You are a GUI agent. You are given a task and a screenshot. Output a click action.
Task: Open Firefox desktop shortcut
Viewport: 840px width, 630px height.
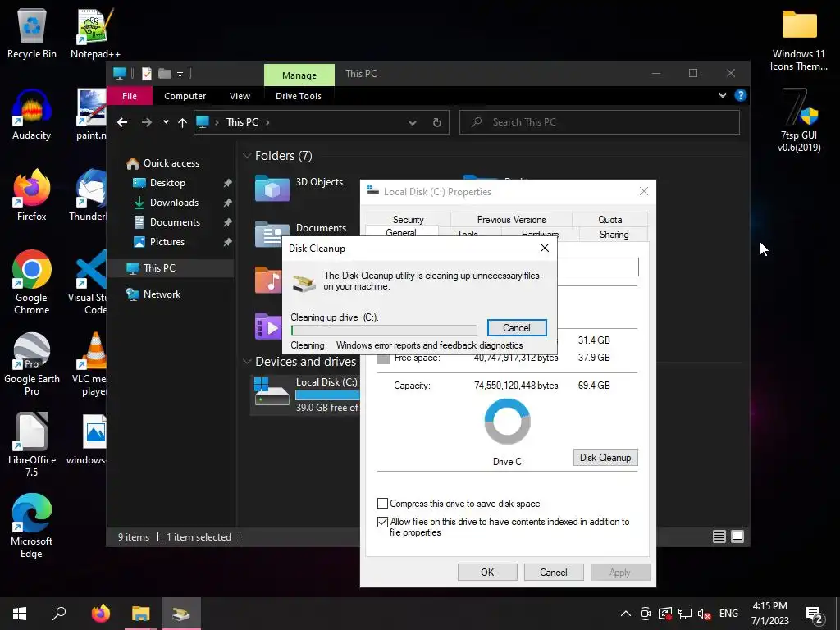tap(32, 196)
